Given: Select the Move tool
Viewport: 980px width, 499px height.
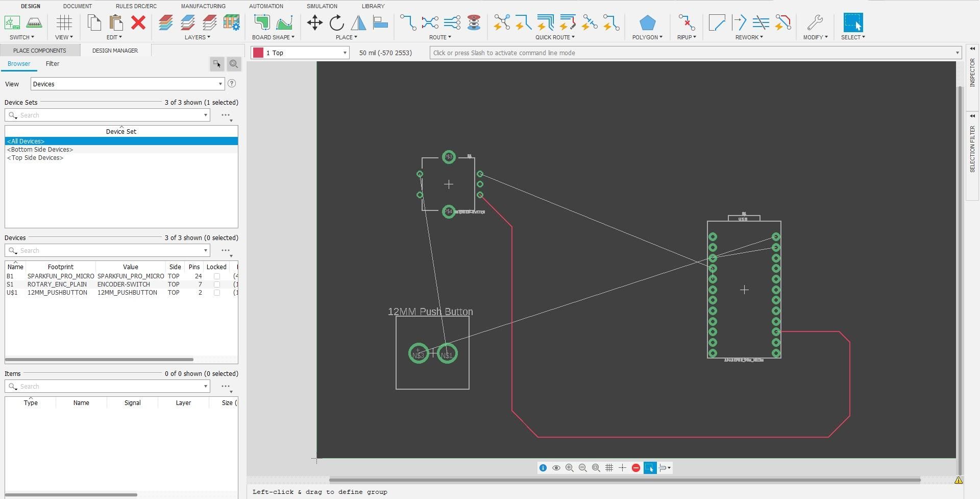Looking at the screenshot, I should click(x=314, y=22).
